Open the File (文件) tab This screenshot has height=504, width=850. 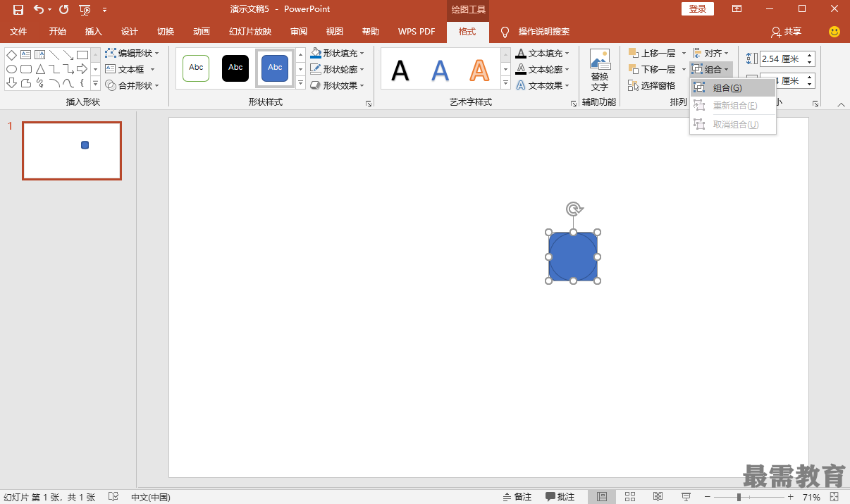[18, 32]
